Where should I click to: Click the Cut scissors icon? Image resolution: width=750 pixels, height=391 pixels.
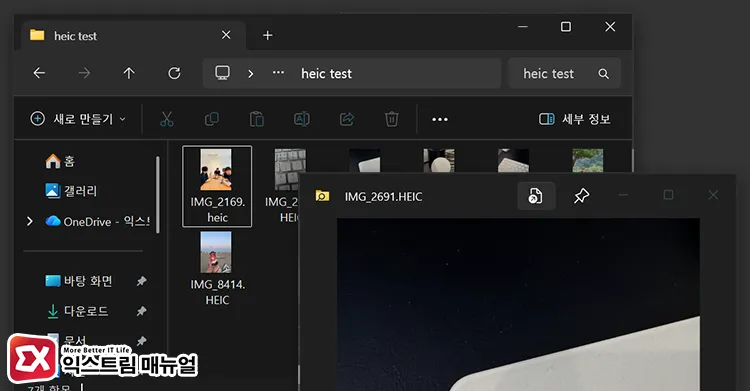pyautogui.click(x=166, y=119)
